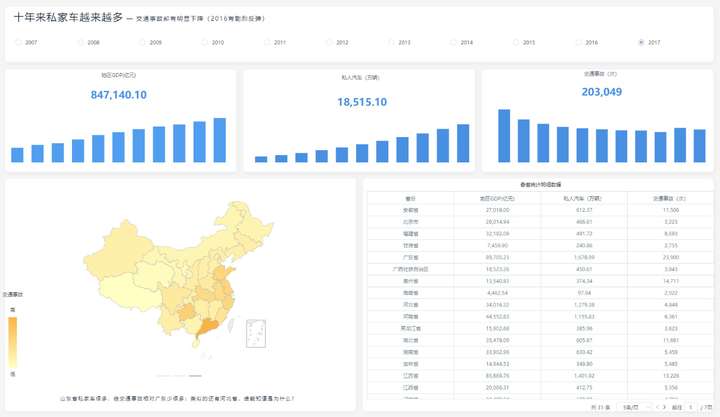The height and width of the screenshot is (417, 720).
Task: Click the 交通事故(次) table column header
Action: pyautogui.click(x=670, y=198)
